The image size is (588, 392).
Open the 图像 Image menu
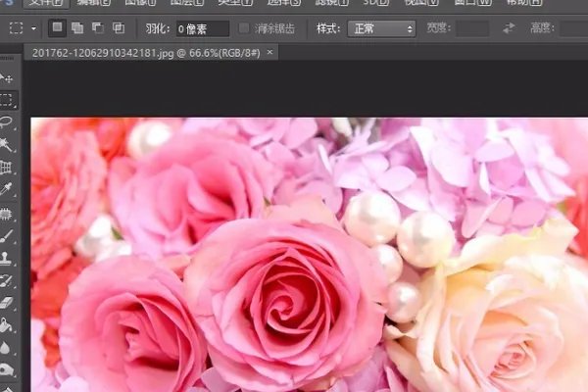[140, 3]
